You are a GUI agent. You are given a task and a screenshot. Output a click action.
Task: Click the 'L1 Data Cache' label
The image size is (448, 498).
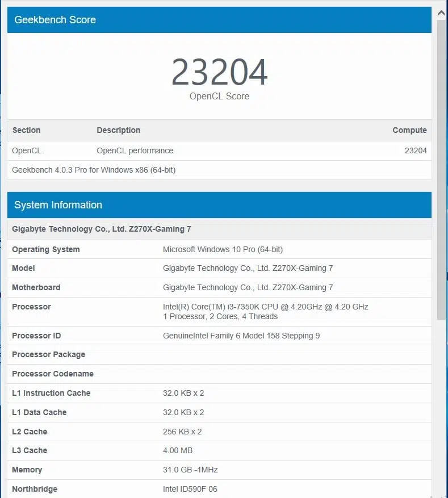point(39,413)
